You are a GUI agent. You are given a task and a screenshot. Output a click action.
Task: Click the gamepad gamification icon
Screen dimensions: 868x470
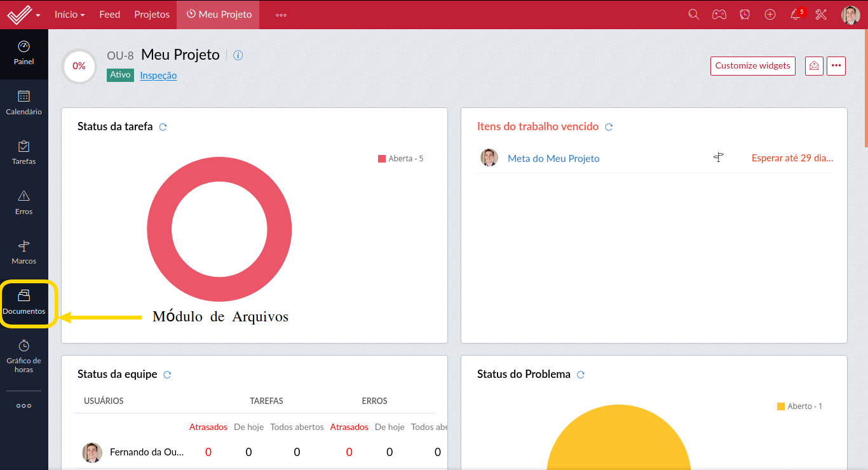pyautogui.click(x=719, y=14)
